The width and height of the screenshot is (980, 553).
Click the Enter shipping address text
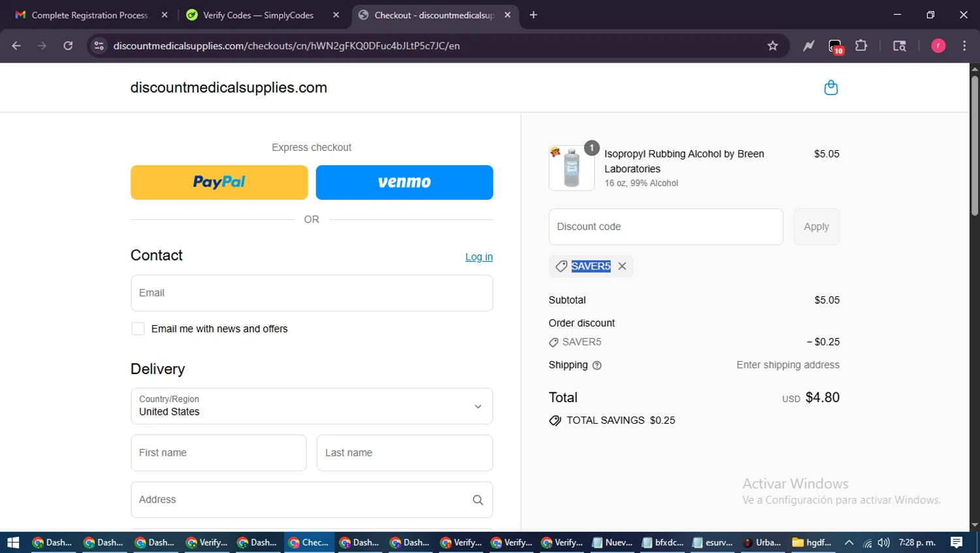(788, 365)
